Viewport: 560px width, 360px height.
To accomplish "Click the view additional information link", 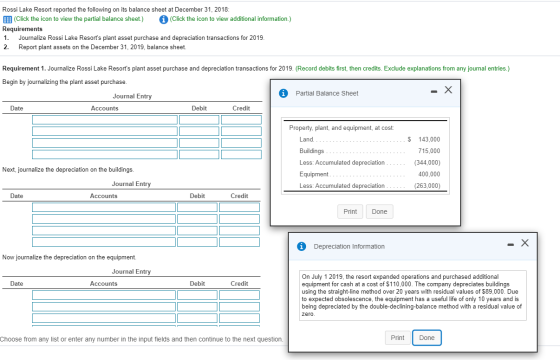I will click(230, 19).
